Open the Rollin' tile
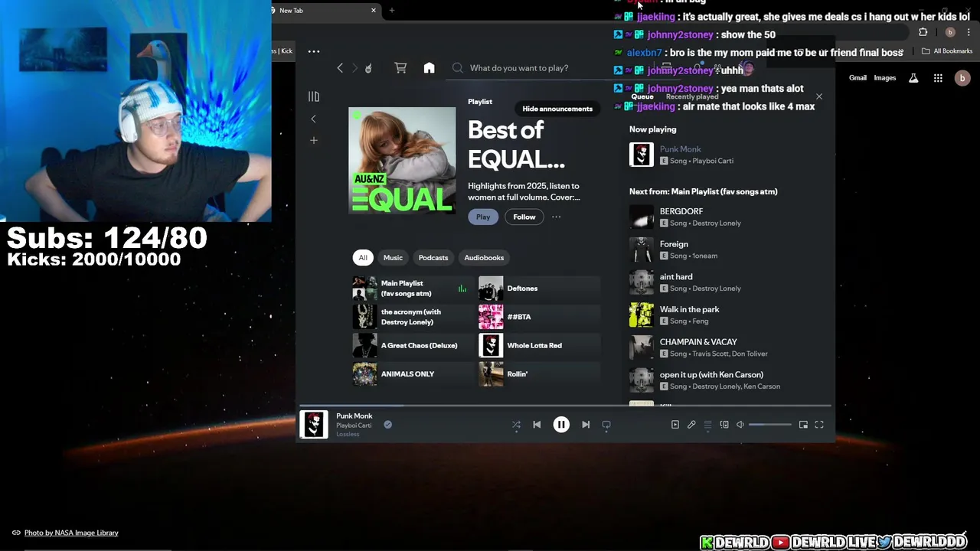980x551 pixels. click(539, 374)
